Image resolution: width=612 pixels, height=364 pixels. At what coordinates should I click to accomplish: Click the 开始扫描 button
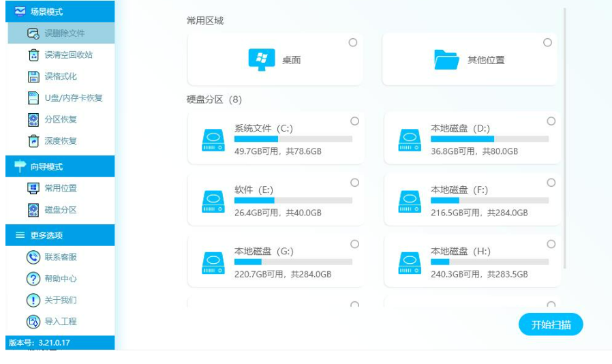click(x=551, y=325)
